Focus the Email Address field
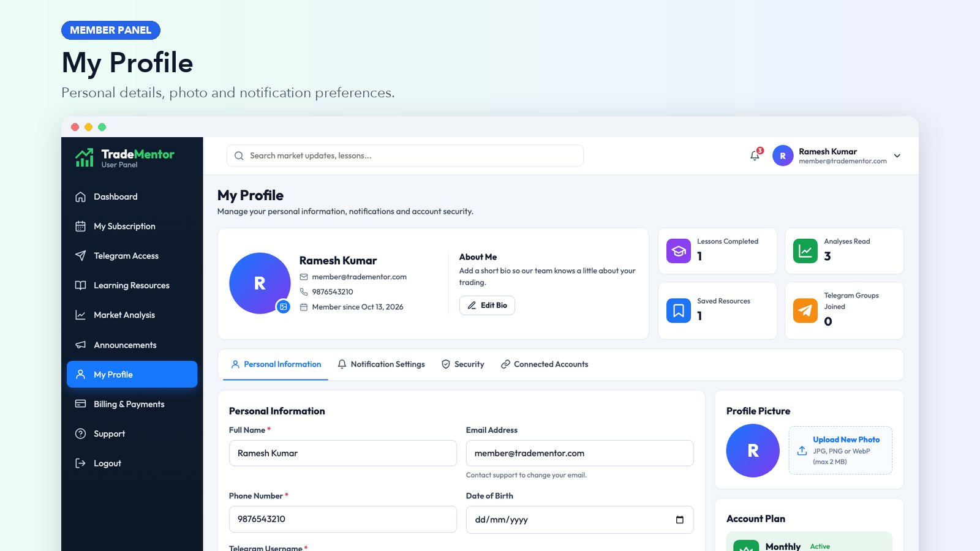 [579, 453]
